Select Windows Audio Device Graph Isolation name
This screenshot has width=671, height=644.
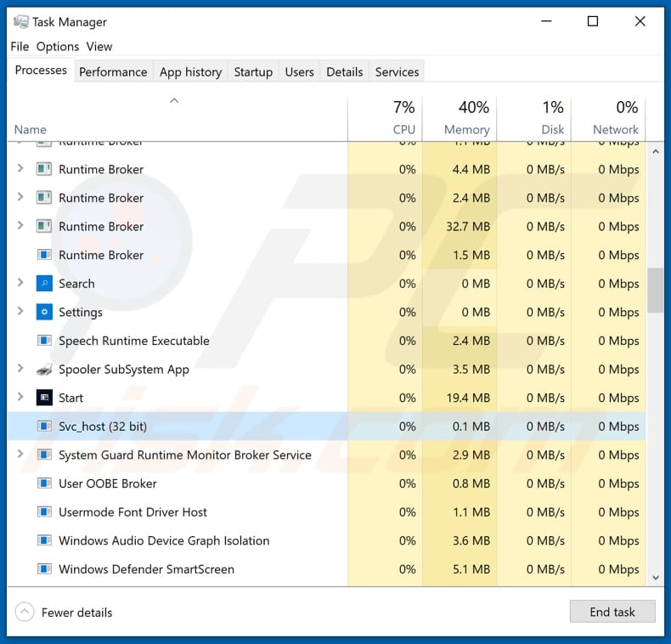coord(164,541)
